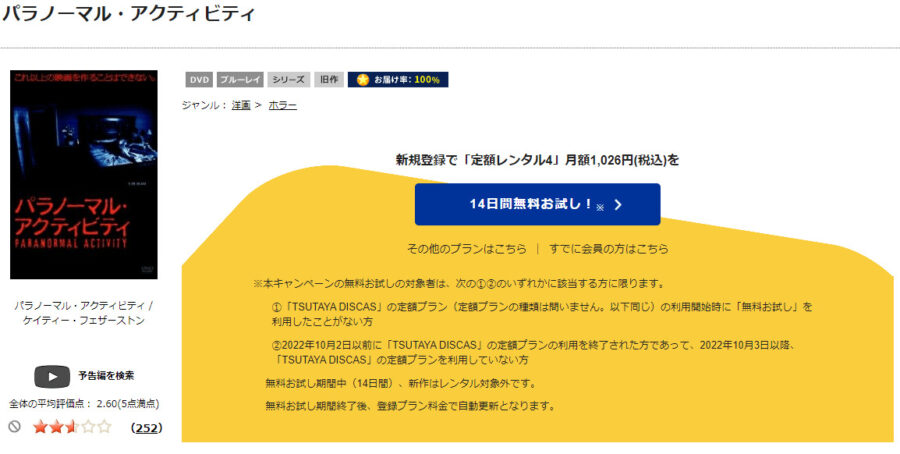Start the 14日間無料お試し trial button
This screenshot has width=900, height=454.
click(537, 204)
